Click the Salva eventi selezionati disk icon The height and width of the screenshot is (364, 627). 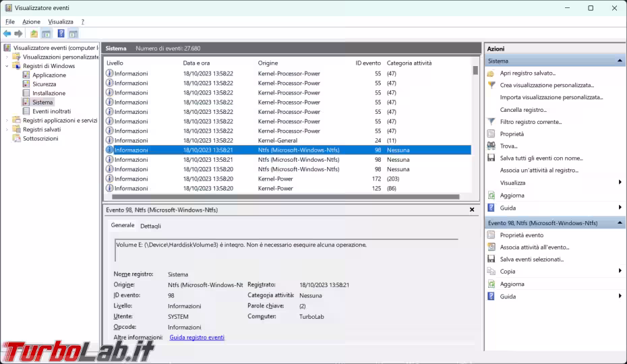[491, 260]
